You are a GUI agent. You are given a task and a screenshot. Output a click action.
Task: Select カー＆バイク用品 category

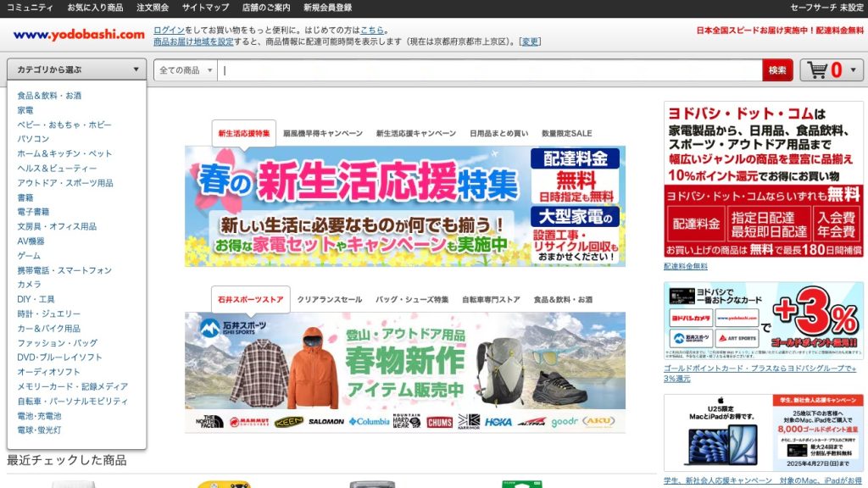click(48, 328)
